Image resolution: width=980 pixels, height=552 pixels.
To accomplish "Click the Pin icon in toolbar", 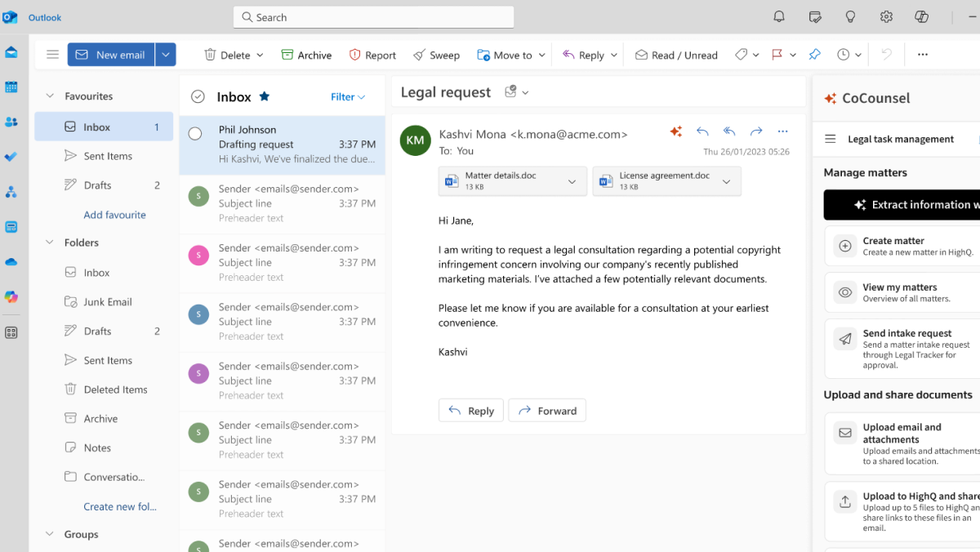I will (814, 55).
